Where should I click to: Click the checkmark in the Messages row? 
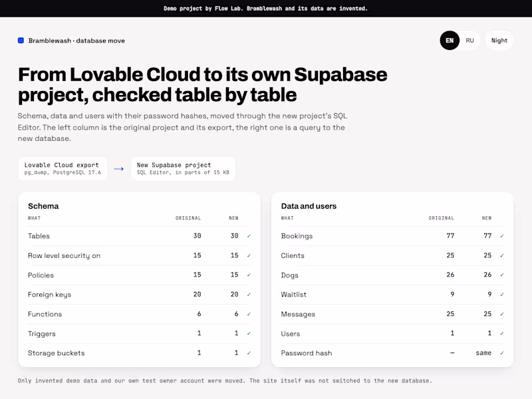(x=502, y=314)
